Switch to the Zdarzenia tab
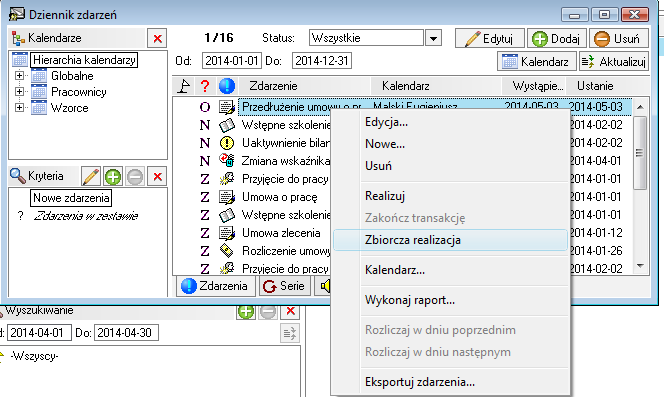This screenshot has width=664, height=397. [215, 286]
